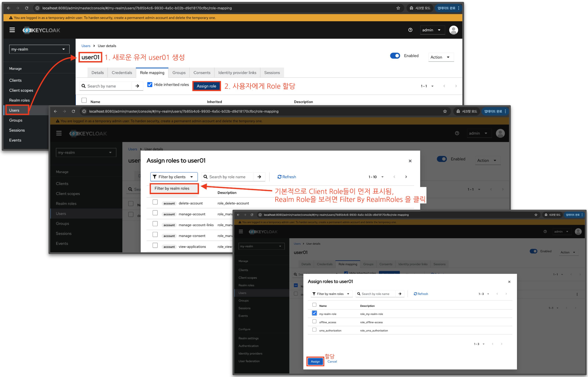Switch to the Credentials tab
This screenshot has height=377, width=588.
click(122, 73)
